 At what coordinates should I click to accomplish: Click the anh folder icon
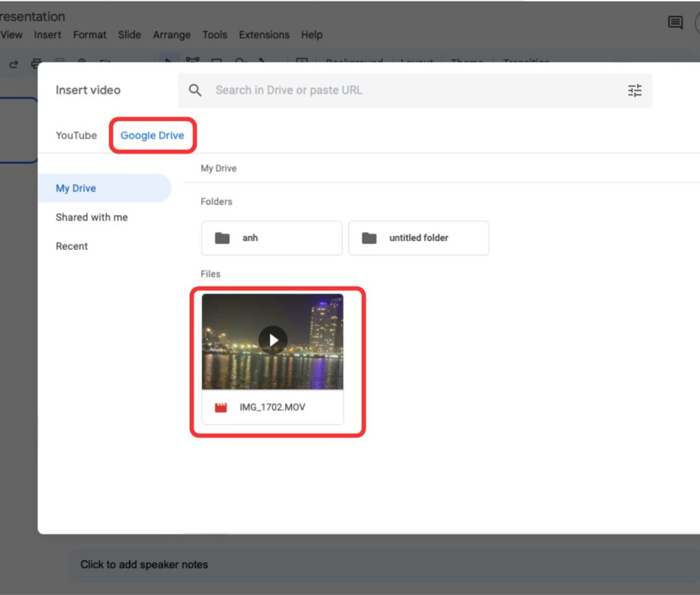coord(221,238)
